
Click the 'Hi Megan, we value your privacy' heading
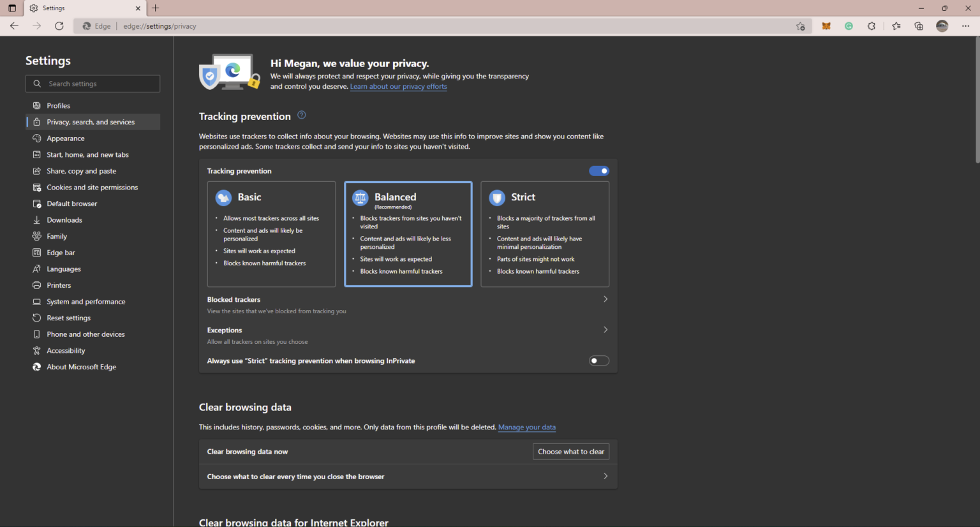350,63
